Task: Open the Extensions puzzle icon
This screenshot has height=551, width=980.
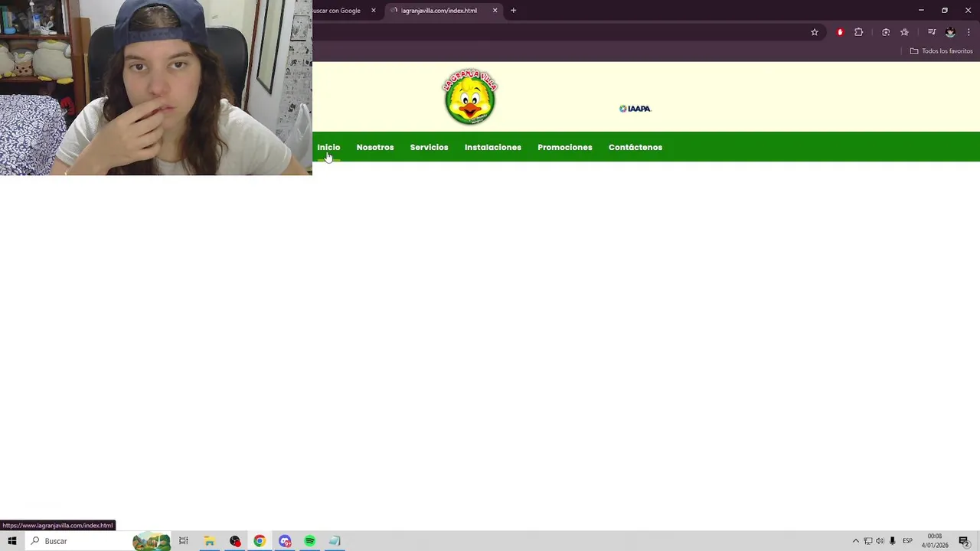Action: pyautogui.click(x=858, y=32)
